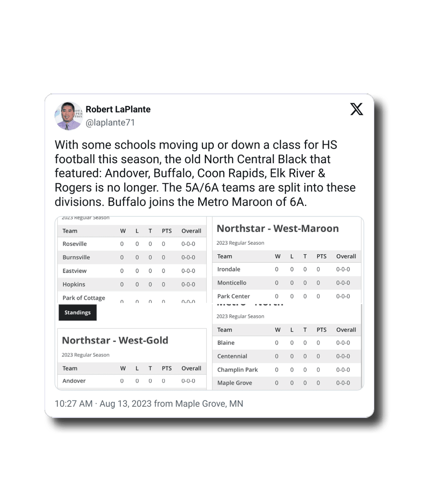The width and height of the screenshot is (426, 504).
Task: Click the Park Center team name
Action: click(x=234, y=296)
